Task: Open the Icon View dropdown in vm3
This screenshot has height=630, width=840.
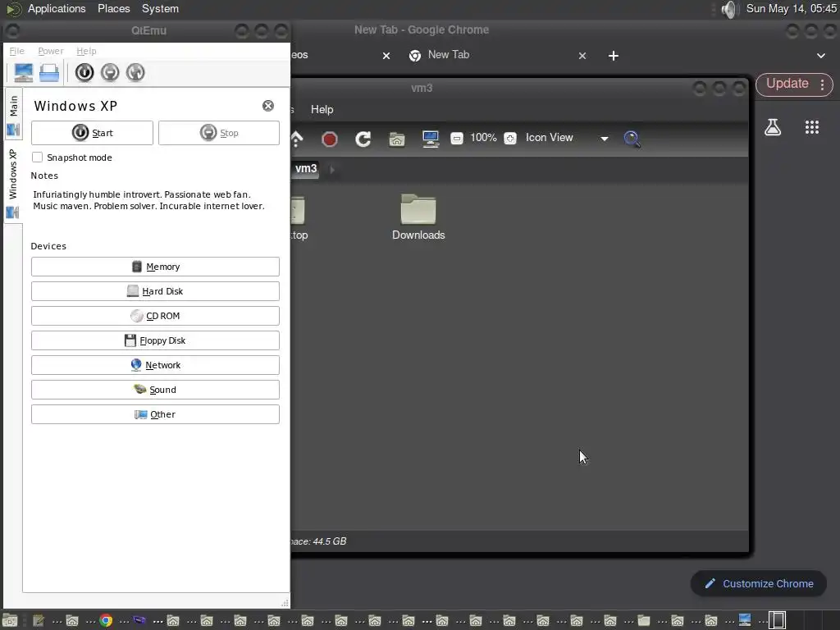Action: click(566, 138)
